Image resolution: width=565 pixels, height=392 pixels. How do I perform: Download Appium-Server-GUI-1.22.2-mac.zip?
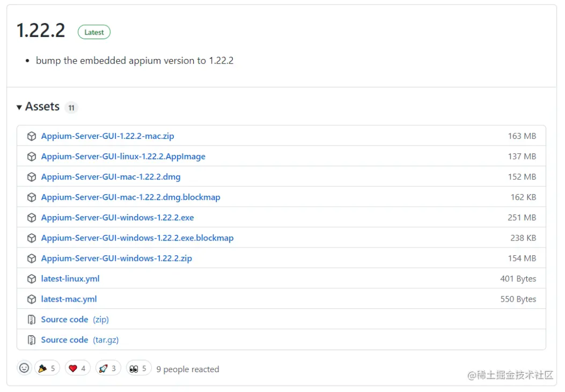(x=108, y=136)
